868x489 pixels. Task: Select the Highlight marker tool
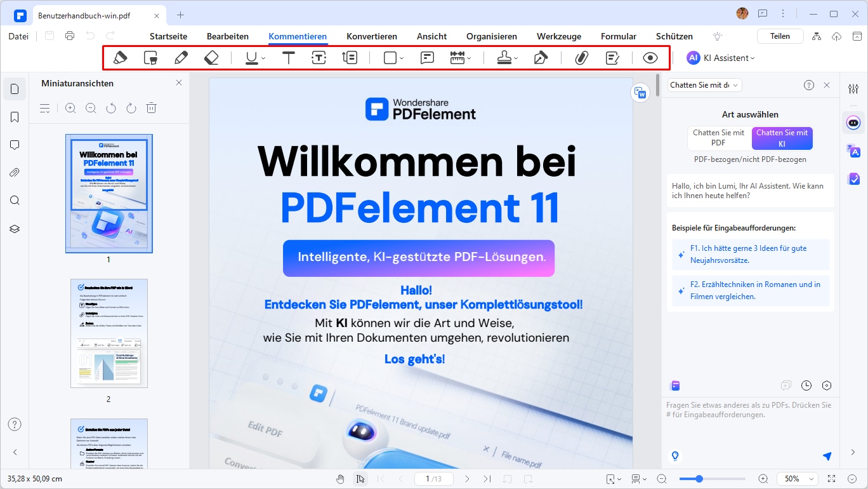pos(120,58)
